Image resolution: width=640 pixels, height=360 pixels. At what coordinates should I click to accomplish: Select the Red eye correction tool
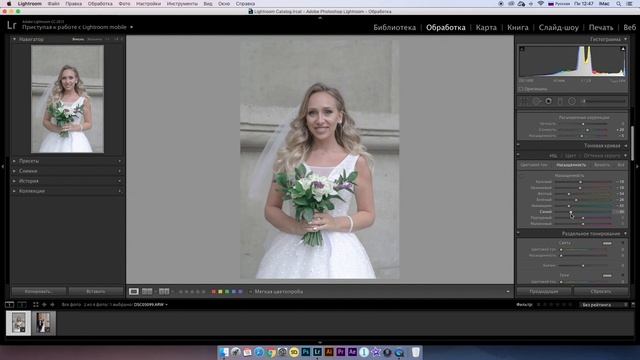pyautogui.click(x=549, y=101)
